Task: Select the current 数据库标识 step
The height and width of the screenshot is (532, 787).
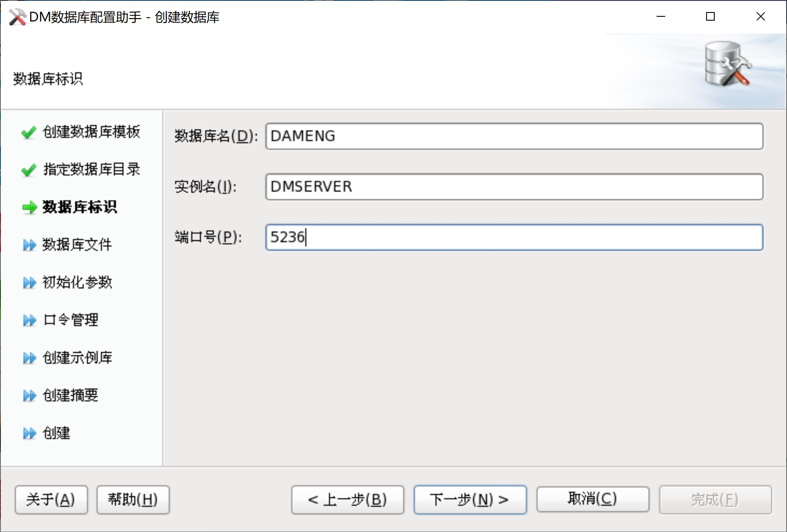Action: [x=80, y=207]
